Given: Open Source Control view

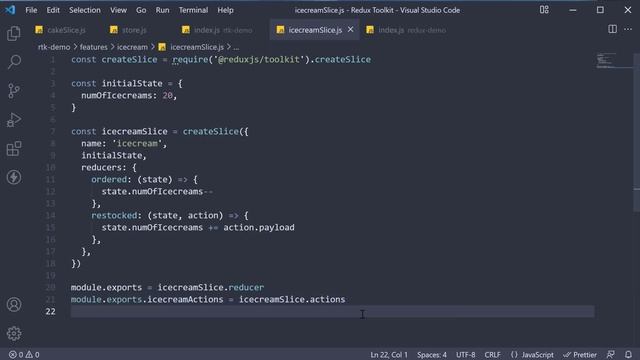Looking at the screenshot, I should [x=14, y=91].
